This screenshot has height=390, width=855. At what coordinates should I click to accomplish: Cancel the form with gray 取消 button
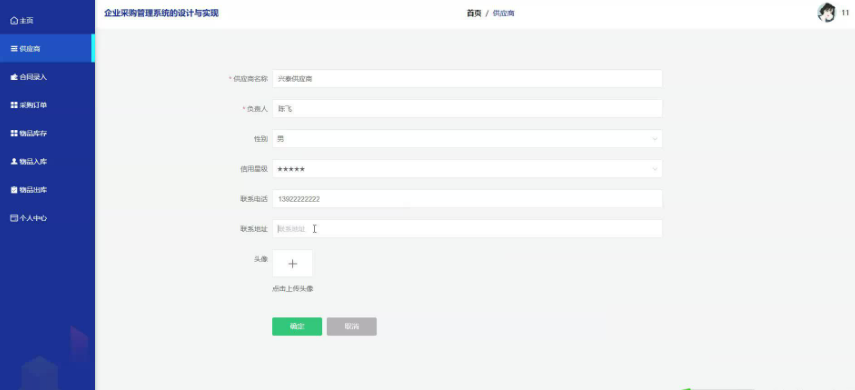point(352,326)
